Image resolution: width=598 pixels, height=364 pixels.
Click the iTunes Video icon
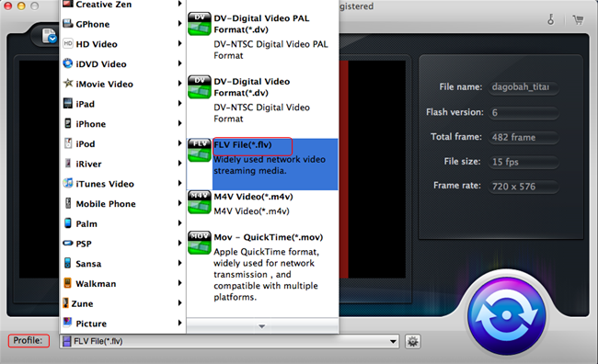click(68, 183)
